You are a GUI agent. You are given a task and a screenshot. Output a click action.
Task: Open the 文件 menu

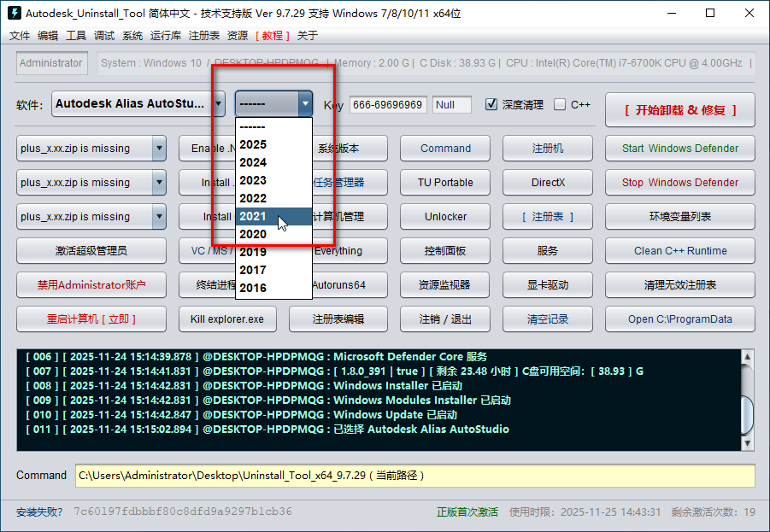click(x=20, y=35)
